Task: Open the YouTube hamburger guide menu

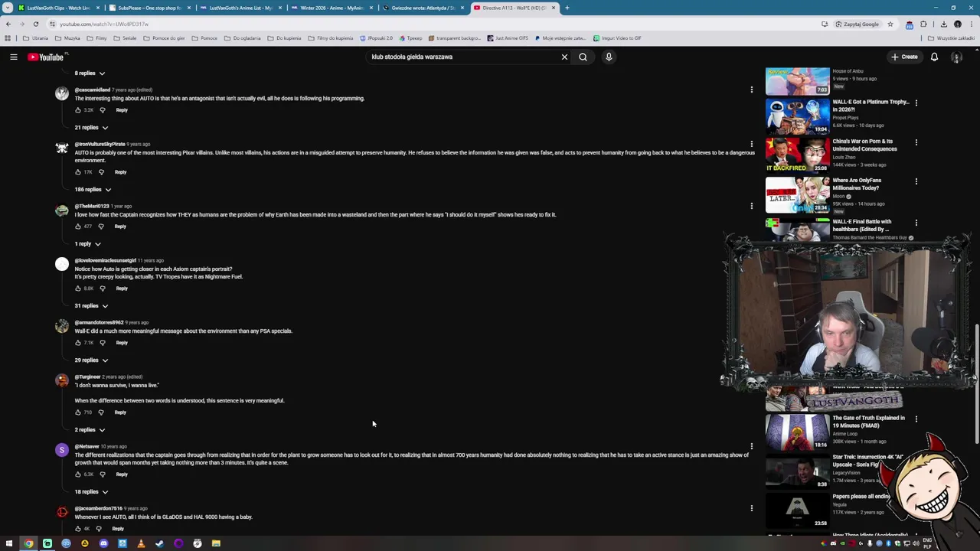Action: (x=14, y=57)
